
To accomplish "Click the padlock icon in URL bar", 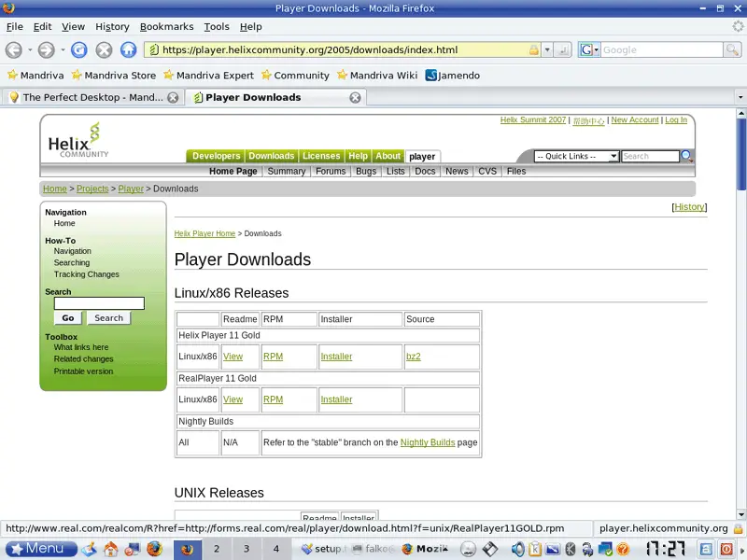I will tap(533, 49).
